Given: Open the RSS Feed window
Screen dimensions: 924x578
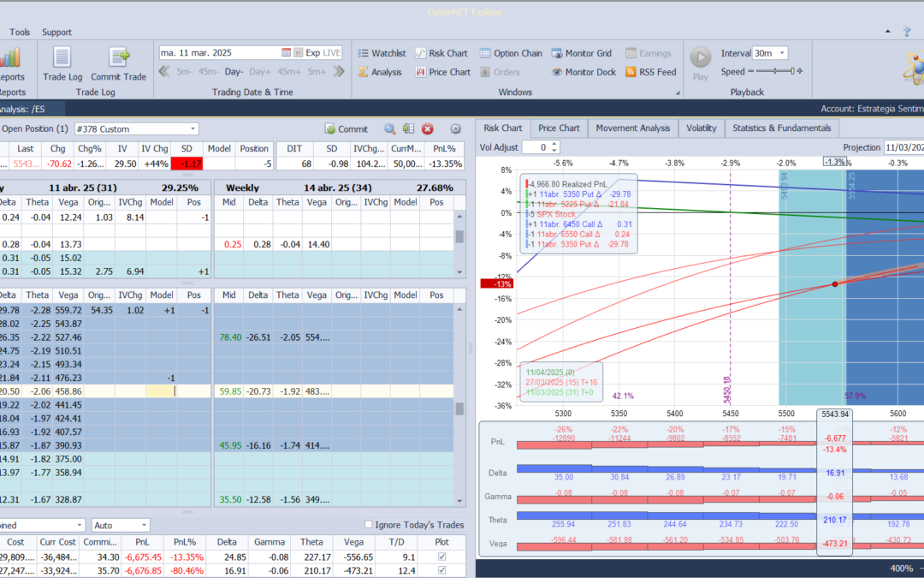Looking at the screenshot, I should pos(650,72).
